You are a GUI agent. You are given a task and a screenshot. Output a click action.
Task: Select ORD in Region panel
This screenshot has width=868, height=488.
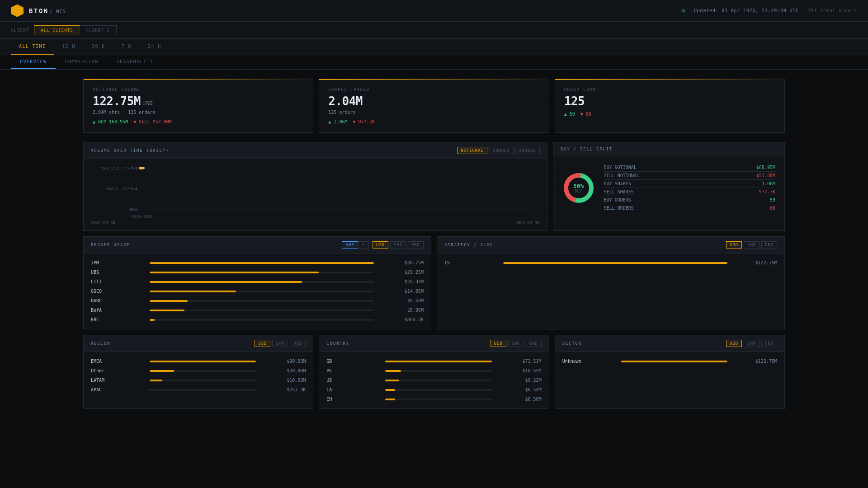coord(297,343)
